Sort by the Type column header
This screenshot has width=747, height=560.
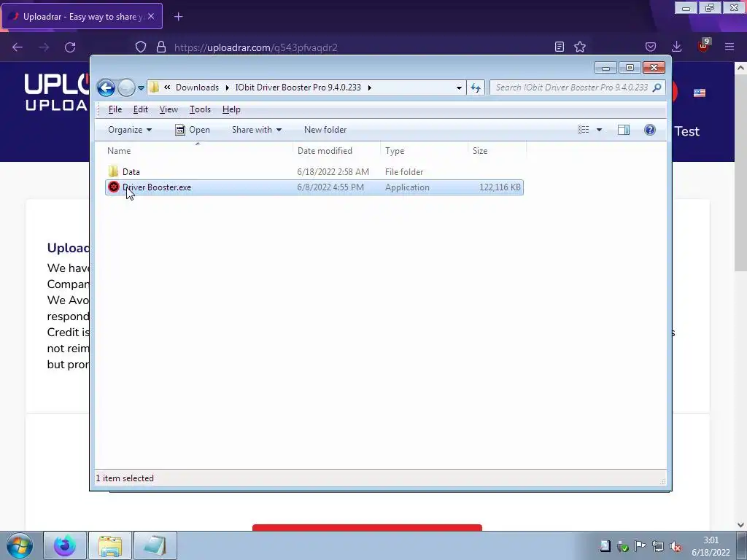pyautogui.click(x=424, y=150)
